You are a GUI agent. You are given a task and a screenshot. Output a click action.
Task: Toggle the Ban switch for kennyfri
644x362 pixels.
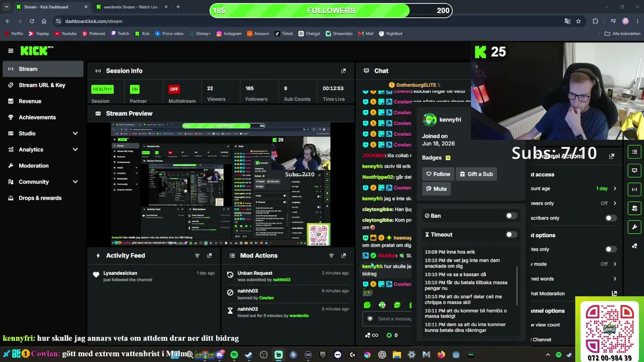click(x=511, y=216)
